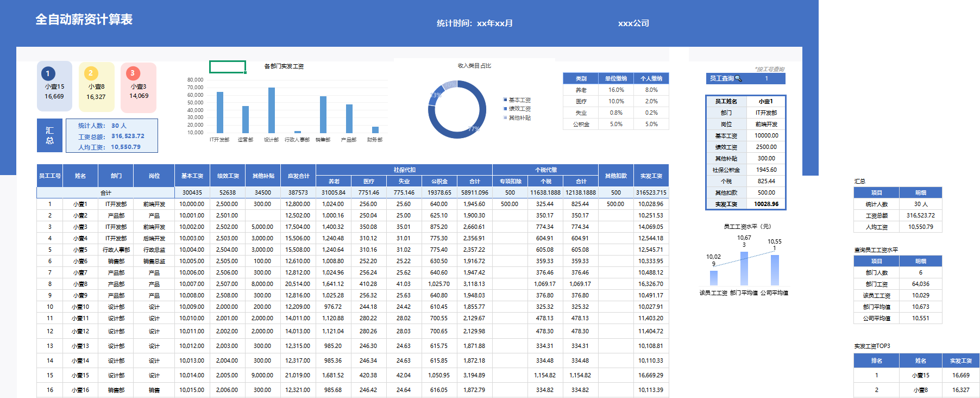Select the 公积金 row in the contribution table
The image size is (980, 398).
coord(615,124)
